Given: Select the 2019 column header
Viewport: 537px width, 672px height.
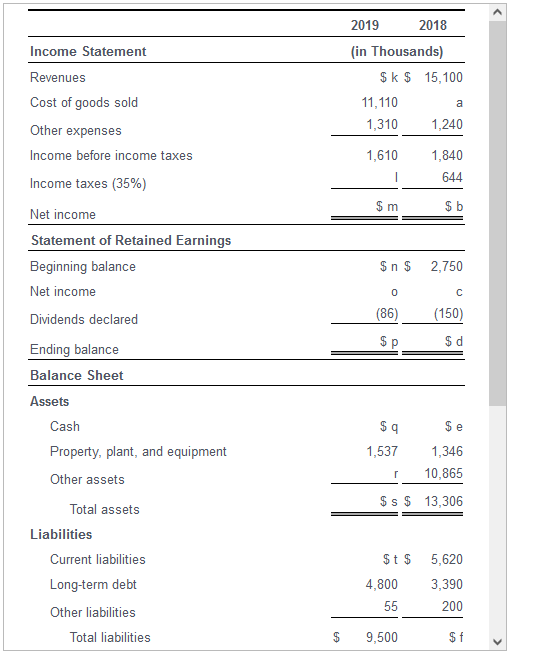Looking at the screenshot, I should [x=365, y=25].
